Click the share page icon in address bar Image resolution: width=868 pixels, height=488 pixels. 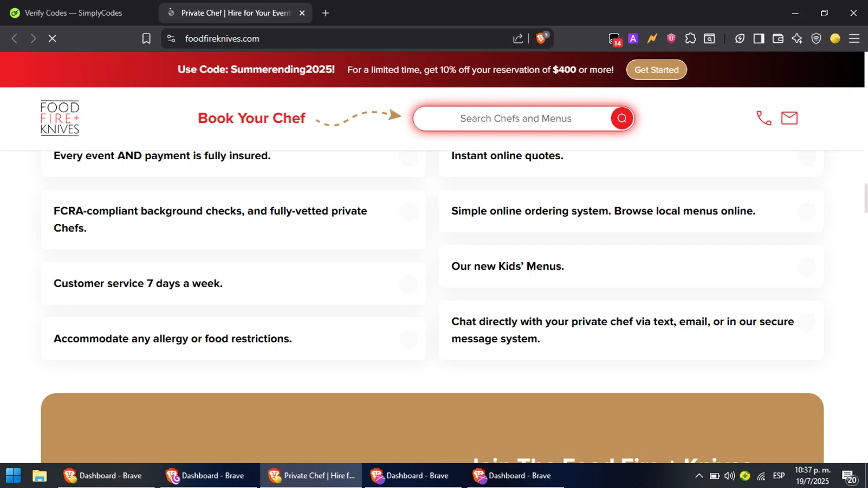pos(518,38)
